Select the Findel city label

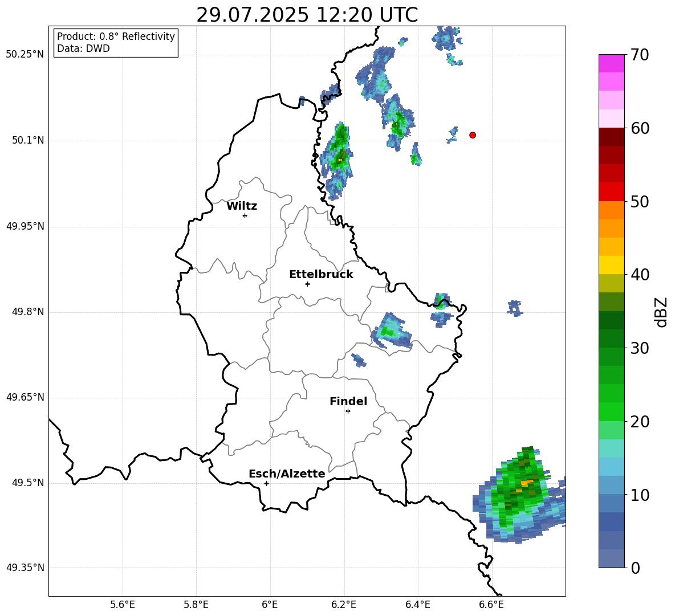348,401
